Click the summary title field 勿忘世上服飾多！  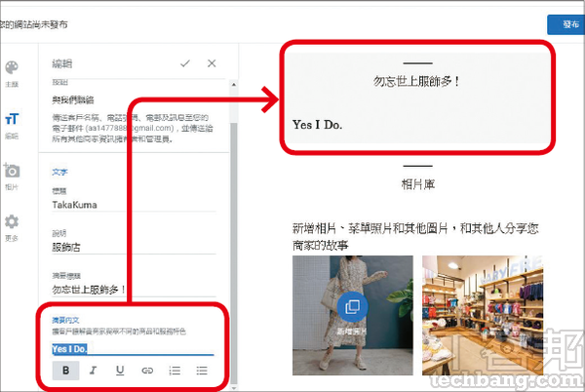(134, 290)
